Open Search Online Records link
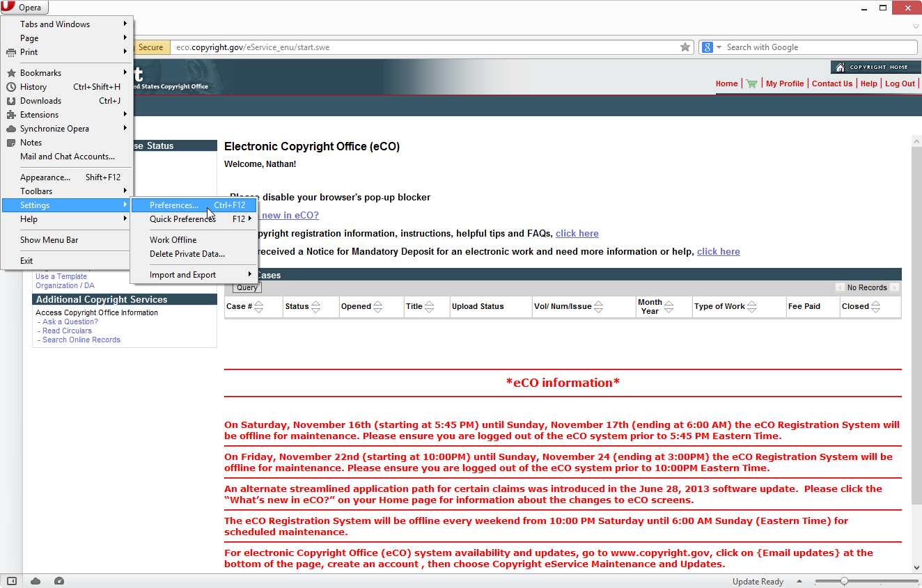Viewport: 922px width, 588px height. click(x=81, y=340)
